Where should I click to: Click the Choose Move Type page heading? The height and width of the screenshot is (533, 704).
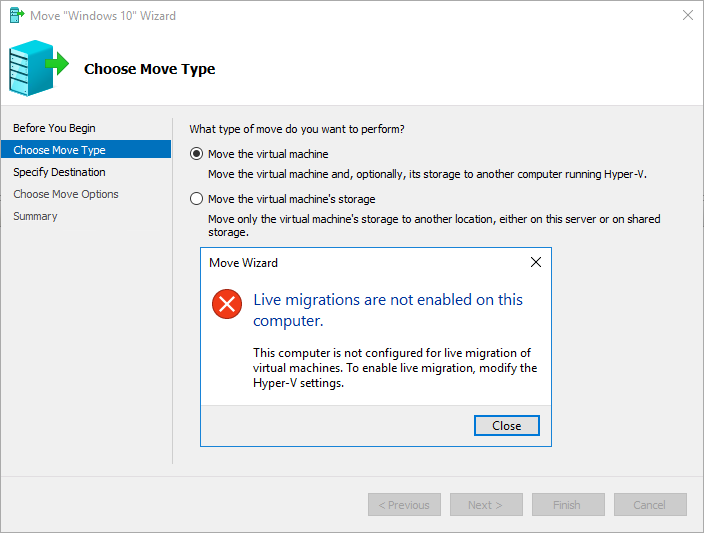point(150,69)
